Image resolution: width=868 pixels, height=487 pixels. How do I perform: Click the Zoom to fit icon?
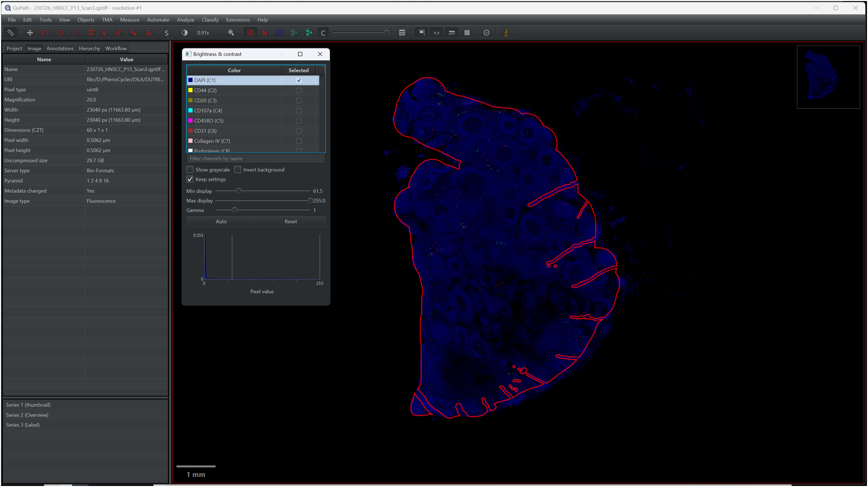click(x=231, y=33)
